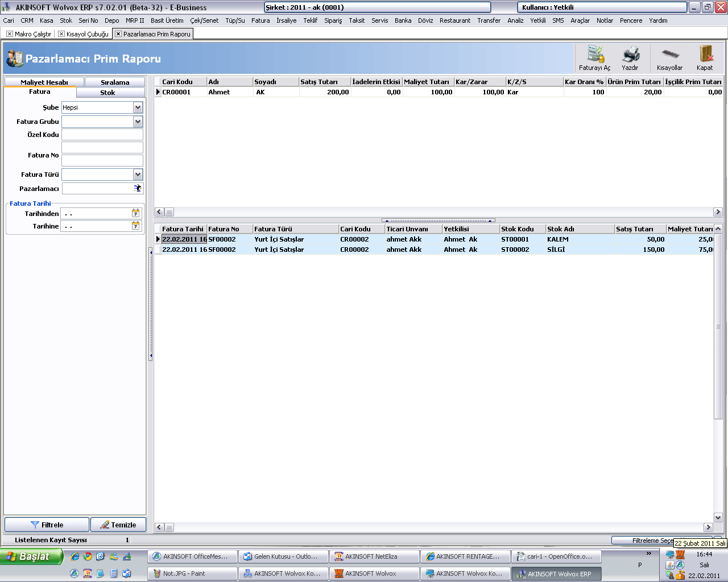Click the Pazarlamacı input field
The height and width of the screenshot is (582, 728).
[97, 188]
